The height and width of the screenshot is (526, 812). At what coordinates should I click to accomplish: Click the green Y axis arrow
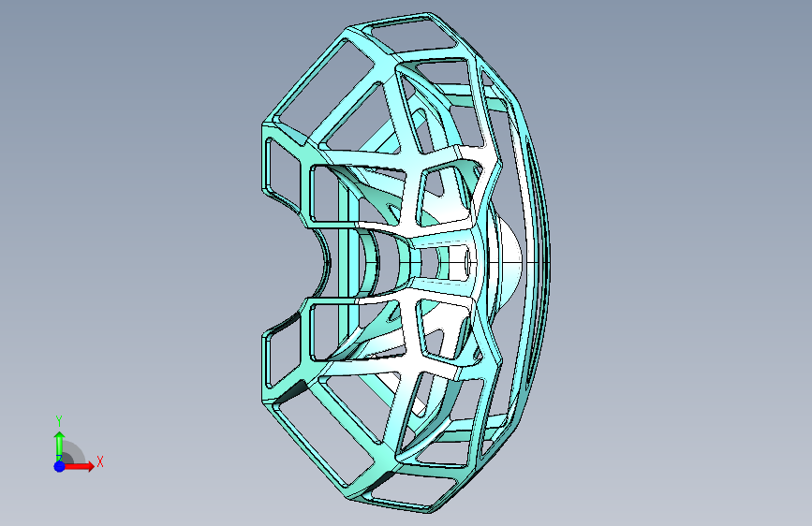pyautogui.click(x=59, y=446)
